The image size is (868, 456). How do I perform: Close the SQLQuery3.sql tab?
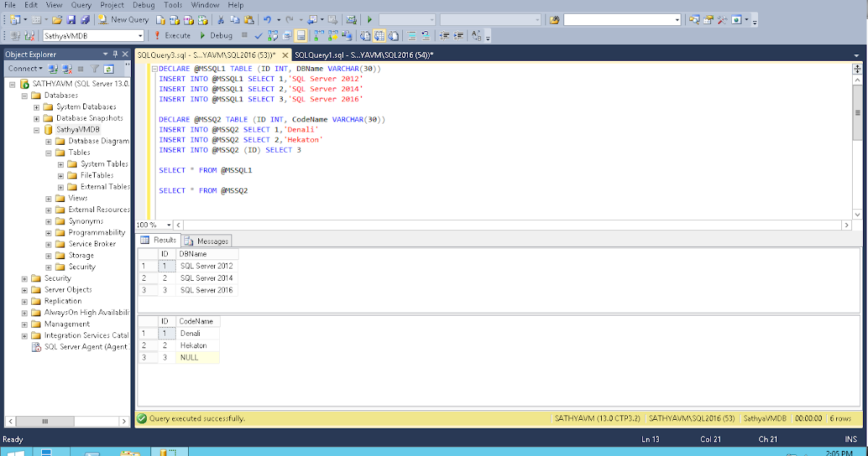tap(284, 55)
